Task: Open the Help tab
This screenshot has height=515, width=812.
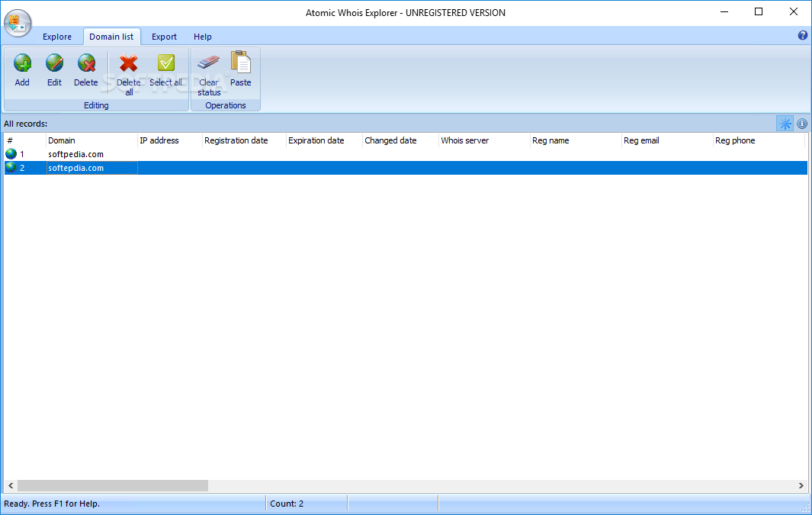Action: pos(203,37)
